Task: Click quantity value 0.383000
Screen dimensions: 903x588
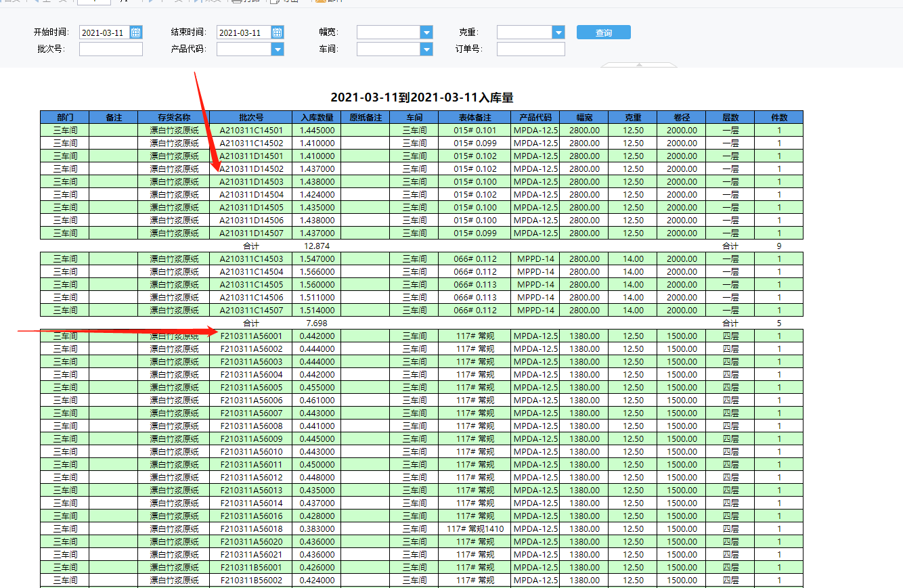Action: click(x=317, y=528)
